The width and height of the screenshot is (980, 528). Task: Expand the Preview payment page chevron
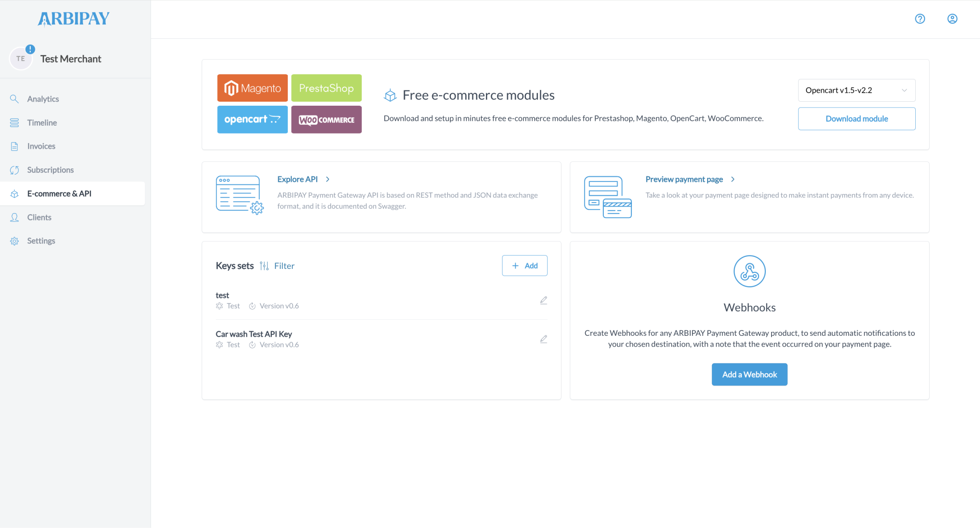pyautogui.click(x=733, y=179)
